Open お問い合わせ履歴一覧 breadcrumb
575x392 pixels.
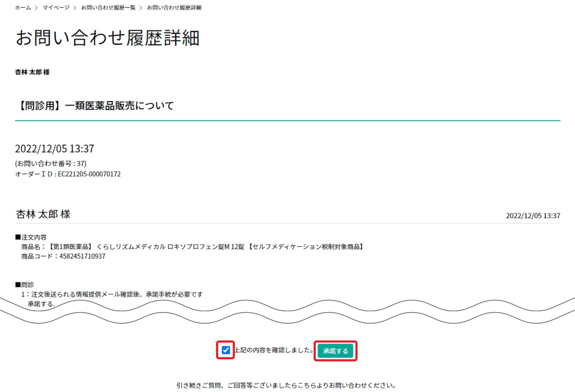[x=108, y=8]
